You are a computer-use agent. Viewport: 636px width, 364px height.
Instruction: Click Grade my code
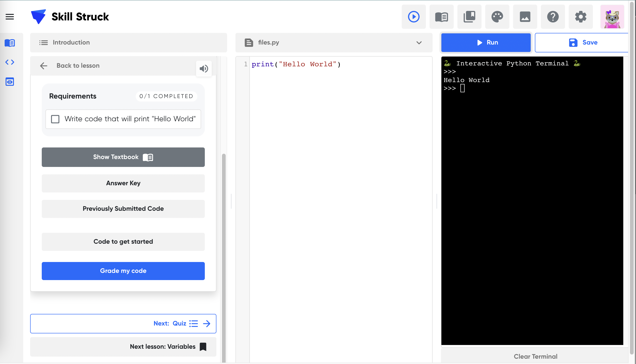point(123,271)
